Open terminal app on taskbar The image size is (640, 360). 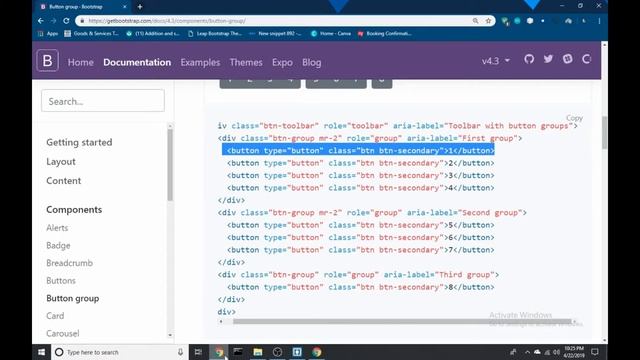(x=238, y=352)
